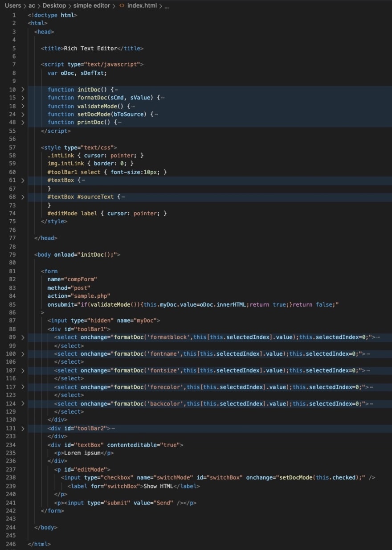Open the index.html breadcrumb item
The image size is (392, 550).
[142, 6]
